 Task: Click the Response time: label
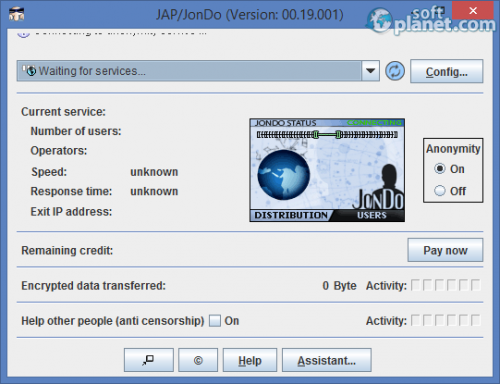point(71,191)
